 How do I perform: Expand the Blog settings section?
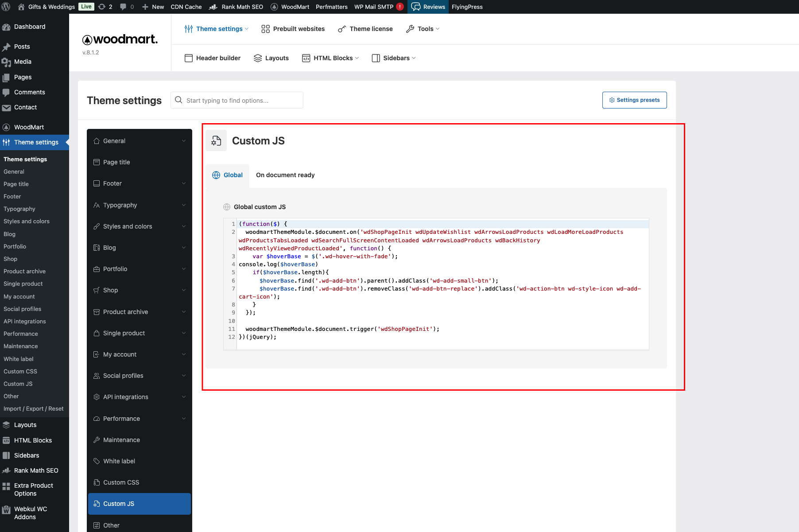[140, 248]
